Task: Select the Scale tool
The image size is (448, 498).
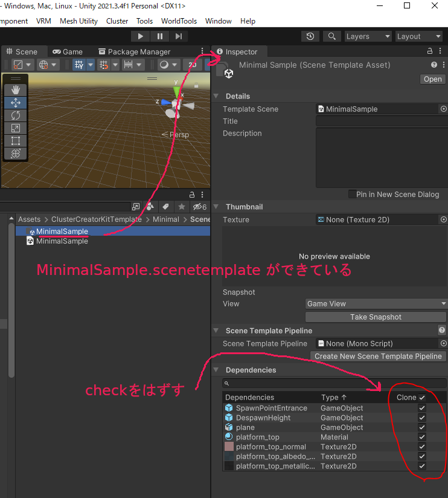Action: coord(16,128)
